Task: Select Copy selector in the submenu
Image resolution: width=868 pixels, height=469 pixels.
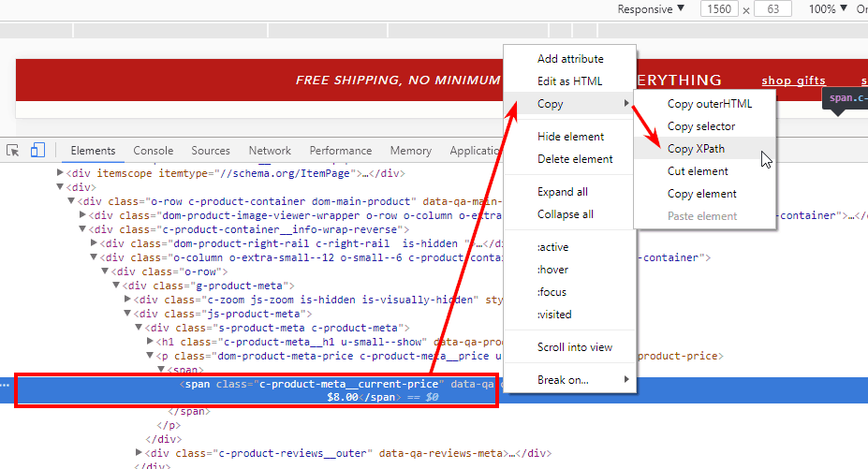Action: click(x=700, y=126)
